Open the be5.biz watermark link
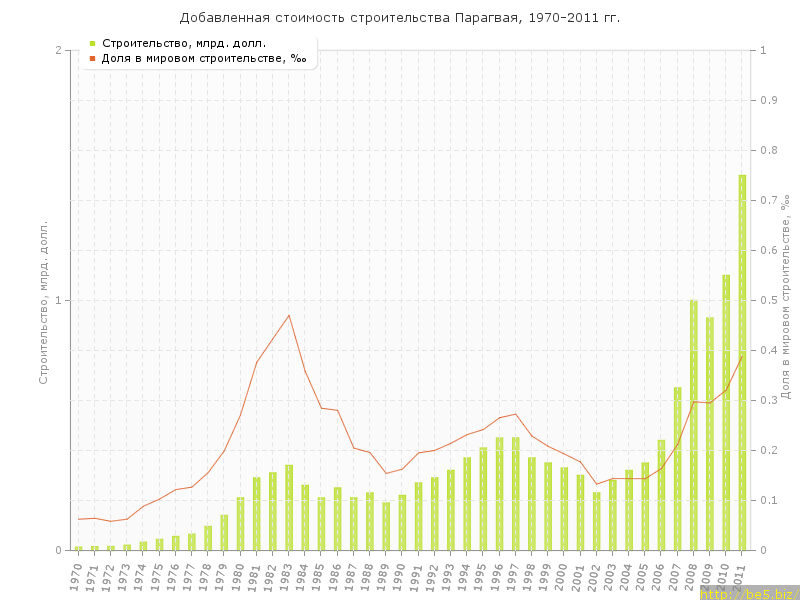 point(749,593)
